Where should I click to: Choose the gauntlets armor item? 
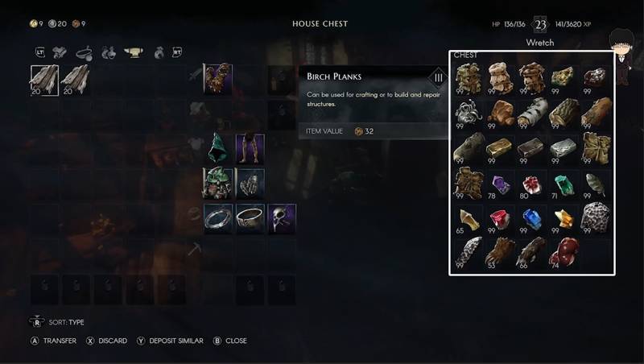pos(250,184)
